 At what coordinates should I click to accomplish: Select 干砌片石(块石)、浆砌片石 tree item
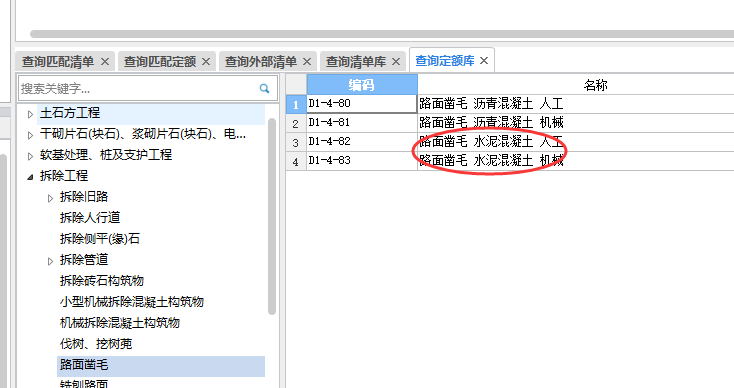[143, 134]
